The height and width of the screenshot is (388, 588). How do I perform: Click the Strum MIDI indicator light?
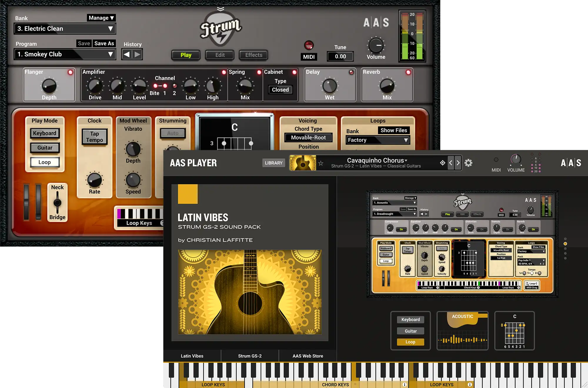pyautogui.click(x=309, y=45)
